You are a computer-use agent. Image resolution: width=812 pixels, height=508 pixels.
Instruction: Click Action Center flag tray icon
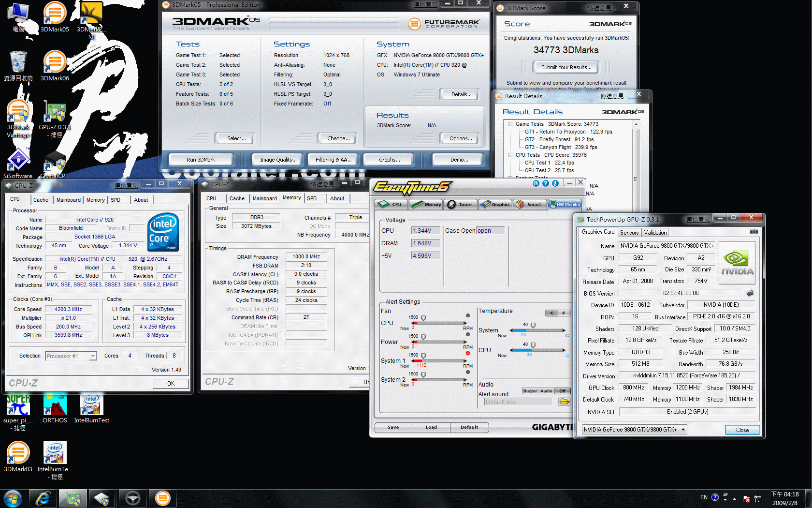746,498
